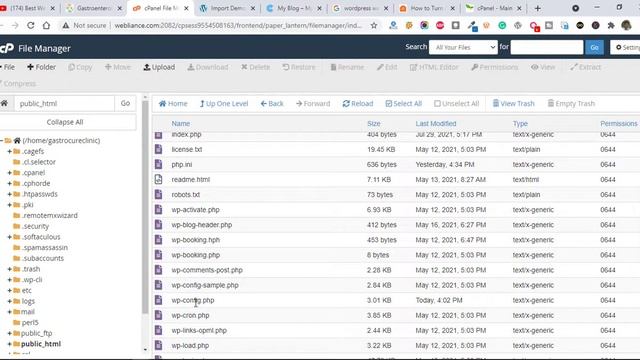Click the path field showing public_html
640x360 pixels.
(64, 104)
